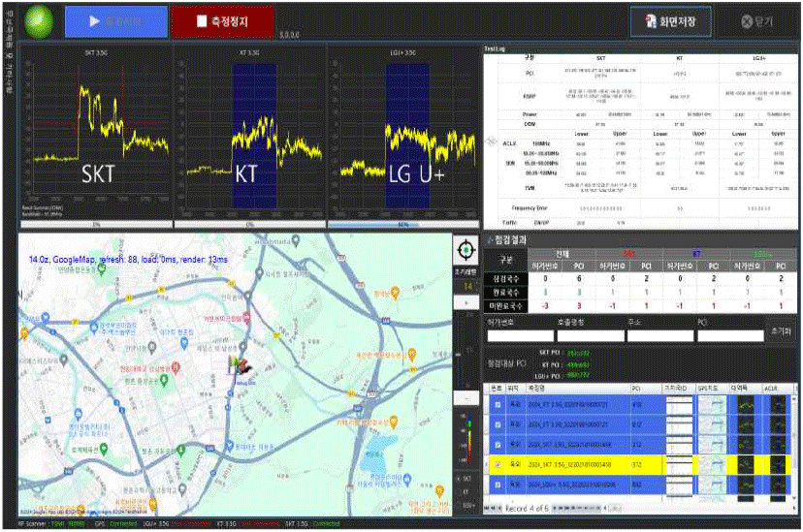Click the PCI search input field

tap(731, 336)
